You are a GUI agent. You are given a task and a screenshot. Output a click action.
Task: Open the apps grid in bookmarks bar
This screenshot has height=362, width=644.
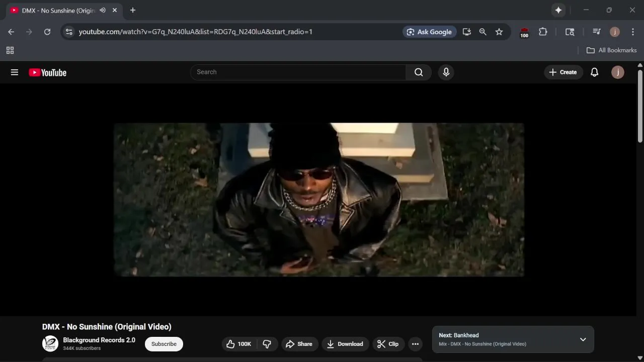pyautogui.click(x=10, y=50)
